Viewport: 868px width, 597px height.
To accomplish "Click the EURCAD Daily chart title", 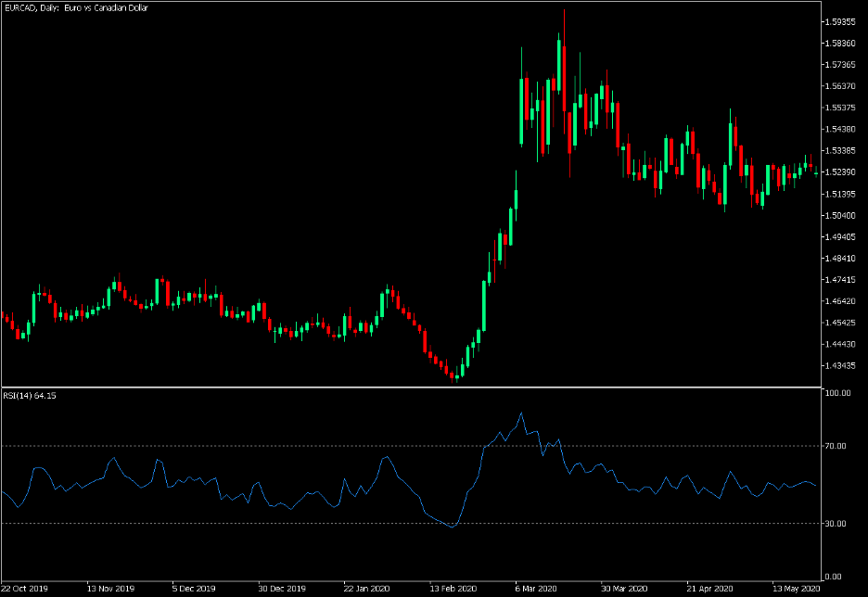I will [76, 7].
